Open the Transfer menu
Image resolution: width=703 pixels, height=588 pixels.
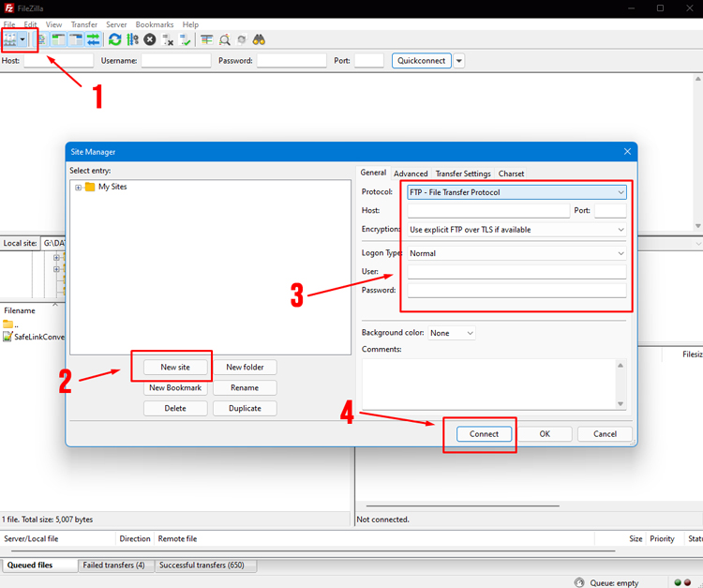[x=83, y=24]
